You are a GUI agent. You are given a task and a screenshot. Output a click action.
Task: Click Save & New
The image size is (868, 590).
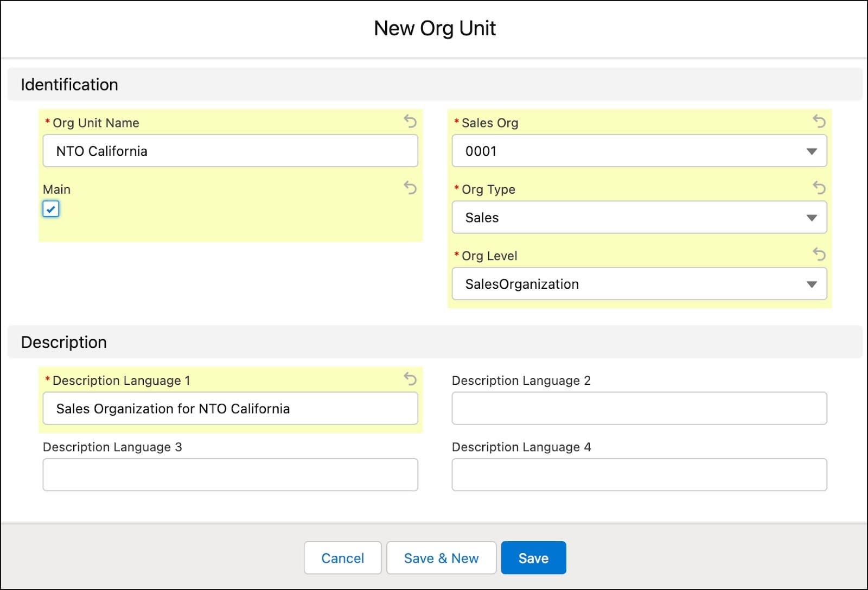pos(441,557)
